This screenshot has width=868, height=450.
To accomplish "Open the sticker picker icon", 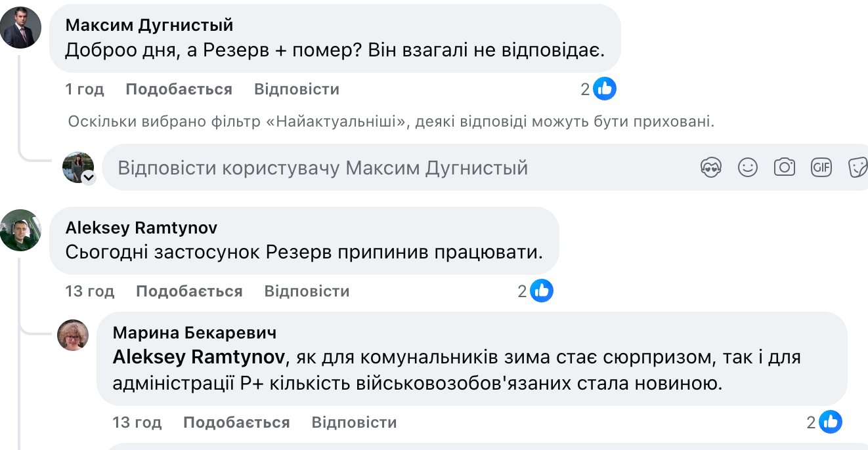I will 857,168.
